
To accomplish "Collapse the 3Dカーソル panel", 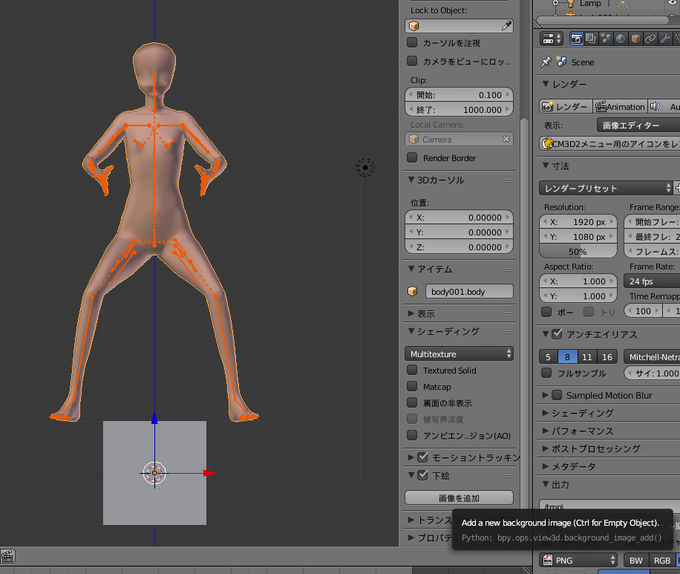I will 411,179.
